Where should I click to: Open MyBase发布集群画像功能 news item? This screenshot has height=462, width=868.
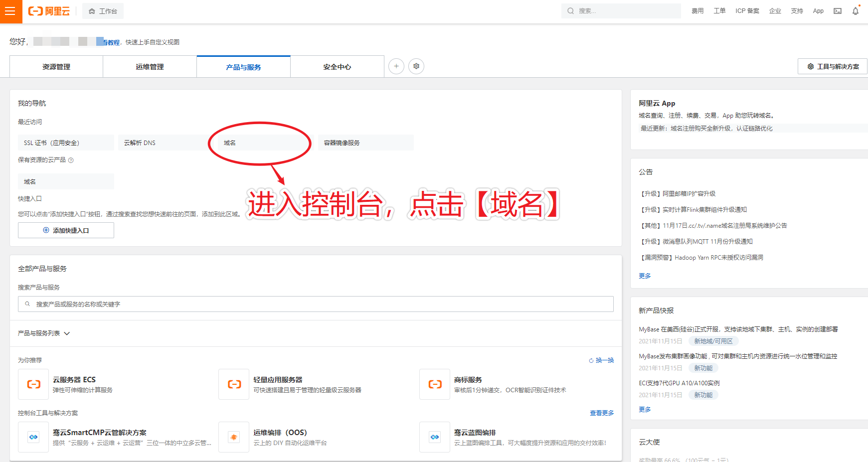[x=738, y=356]
